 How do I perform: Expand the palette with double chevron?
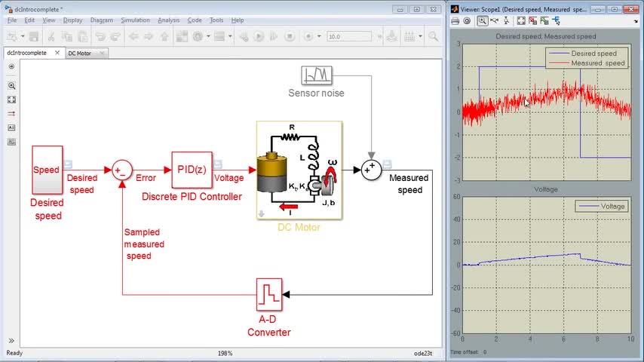(11, 341)
